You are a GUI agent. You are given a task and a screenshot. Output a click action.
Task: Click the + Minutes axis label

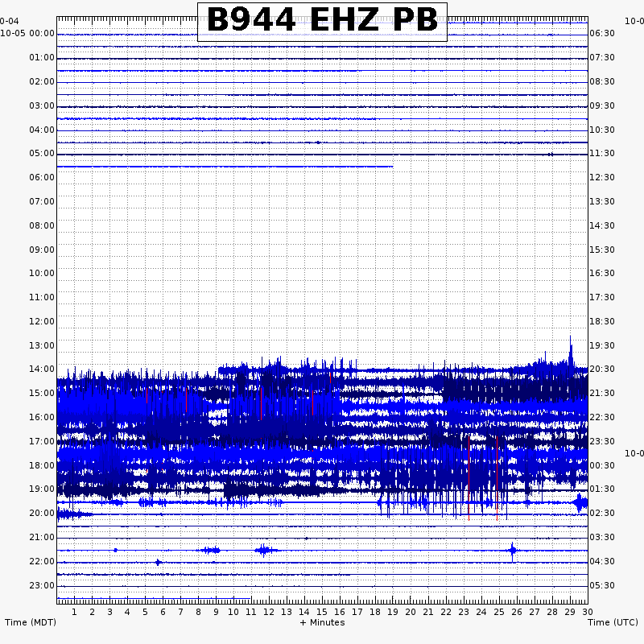coord(323,622)
